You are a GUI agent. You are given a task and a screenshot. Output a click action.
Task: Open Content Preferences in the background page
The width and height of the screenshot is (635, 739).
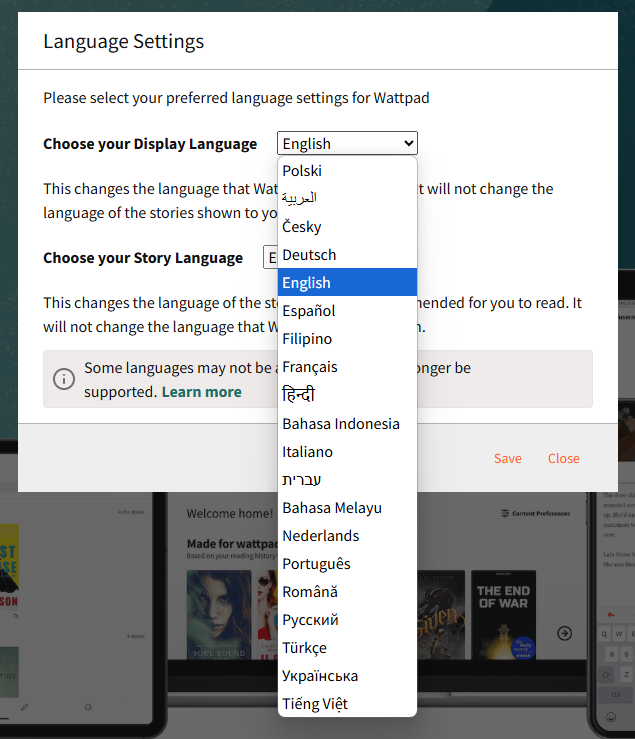point(536,513)
